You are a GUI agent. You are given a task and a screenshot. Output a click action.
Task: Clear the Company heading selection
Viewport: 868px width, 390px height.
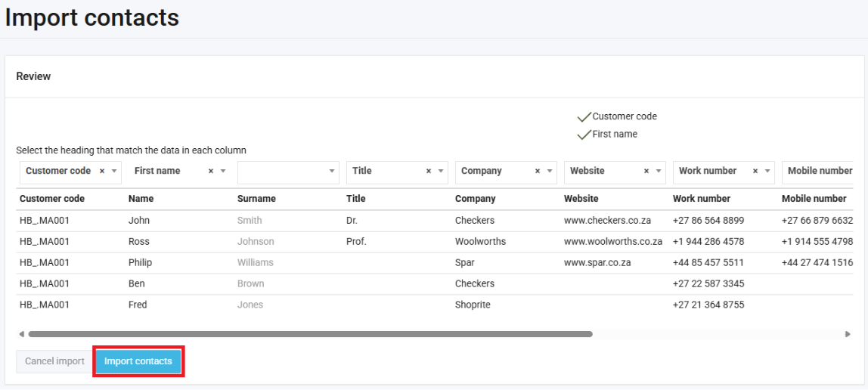538,172
